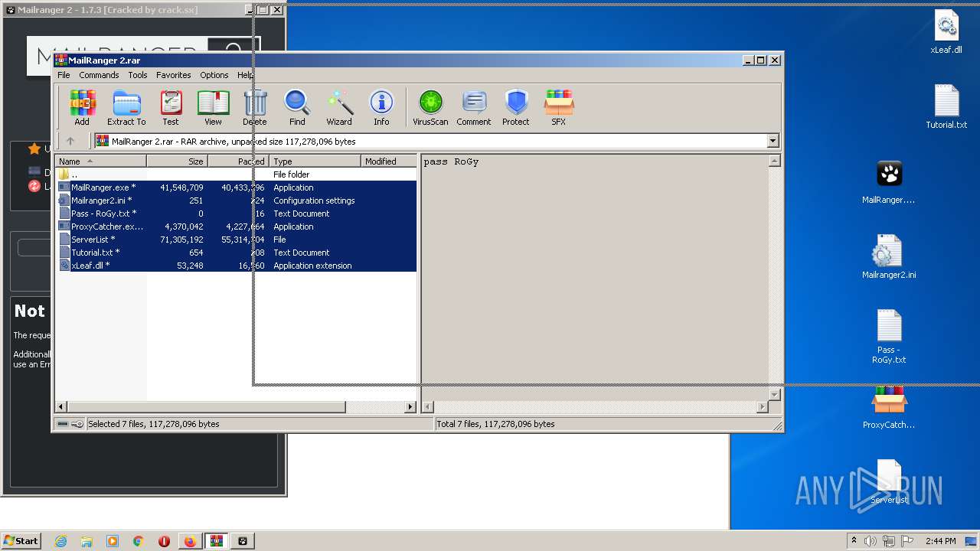
Task: Select the xLeaf.dll archive row
Action: (x=237, y=266)
